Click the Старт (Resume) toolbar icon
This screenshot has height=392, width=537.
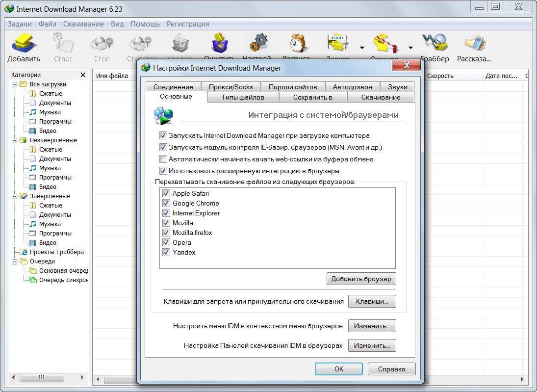pos(63,43)
